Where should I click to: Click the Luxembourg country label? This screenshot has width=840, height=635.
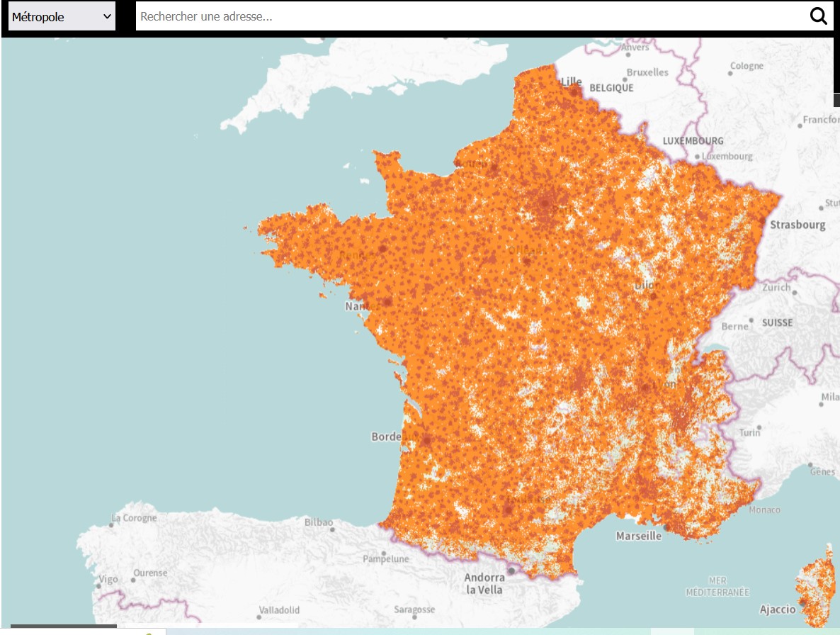coord(693,141)
